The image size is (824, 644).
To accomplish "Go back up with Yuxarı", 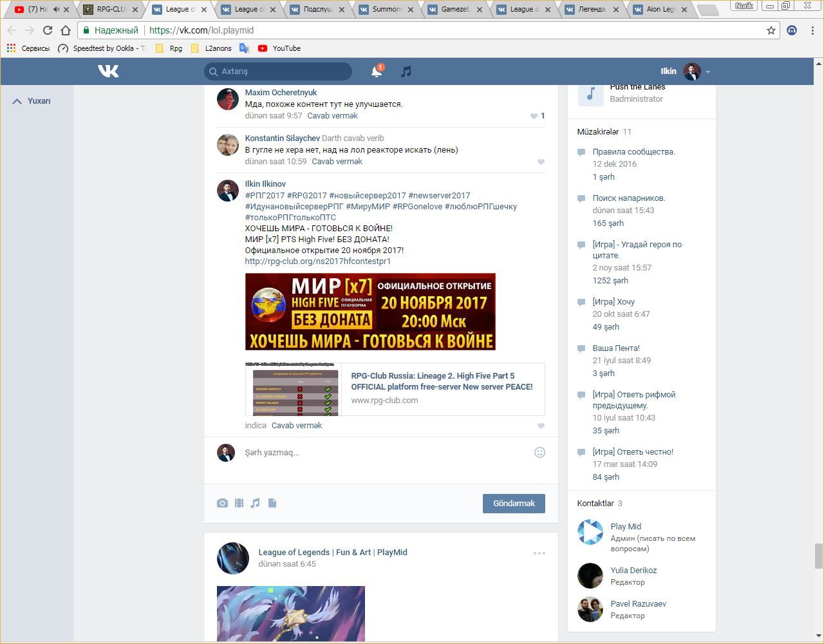I will pyautogui.click(x=32, y=101).
